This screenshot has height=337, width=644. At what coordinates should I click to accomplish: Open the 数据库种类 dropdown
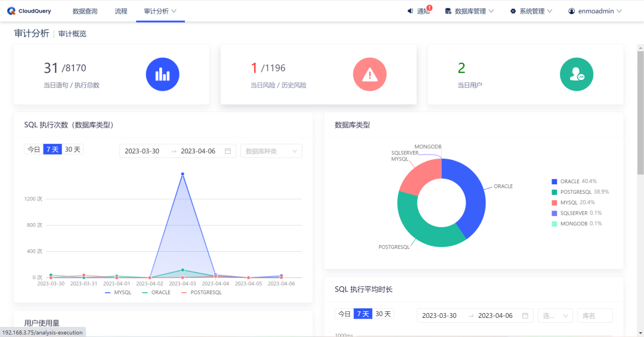point(271,151)
